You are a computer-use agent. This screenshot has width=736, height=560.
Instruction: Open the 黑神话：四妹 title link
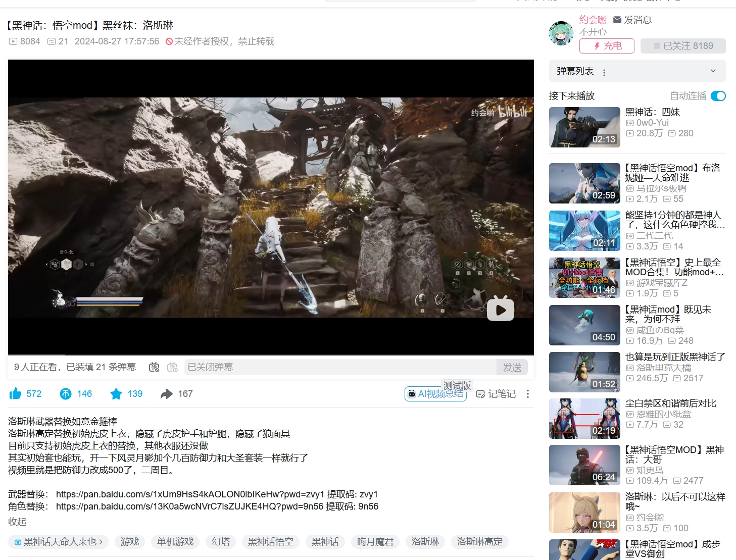coord(653,112)
